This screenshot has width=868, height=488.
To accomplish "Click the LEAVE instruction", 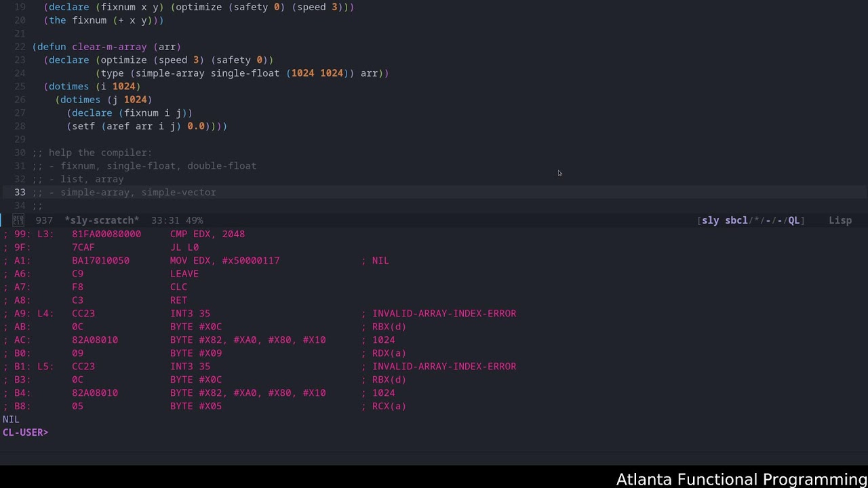I will click(x=184, y=274).
